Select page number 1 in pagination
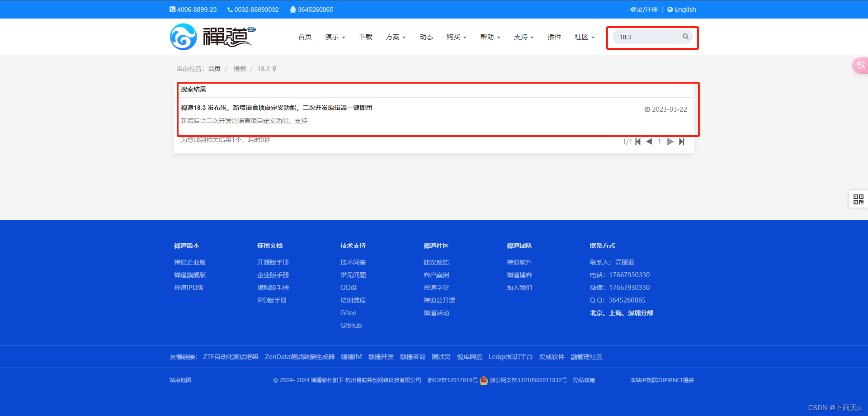This screenshot has height=416, width=868. pyautogui.click(x=660, y=142)
